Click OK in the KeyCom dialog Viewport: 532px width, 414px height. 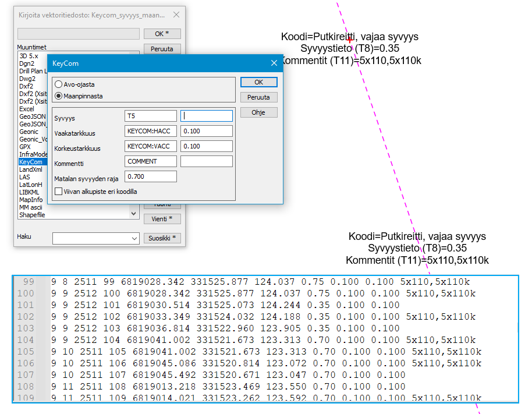click(x=258, y=82)
